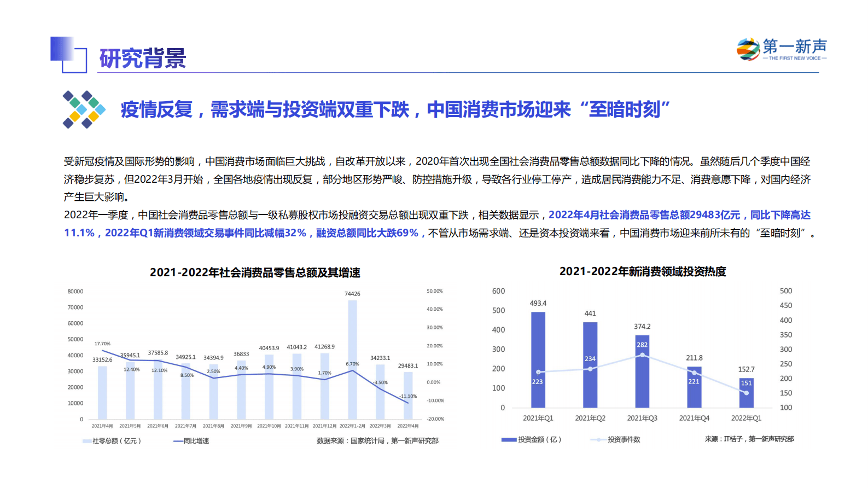Click the 221 event count label
868x488 pixels.
[x=694, y=382]
